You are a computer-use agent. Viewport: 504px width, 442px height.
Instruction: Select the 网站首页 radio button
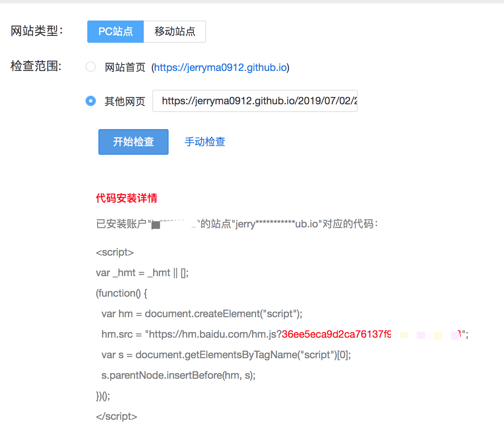pos(91,67)
